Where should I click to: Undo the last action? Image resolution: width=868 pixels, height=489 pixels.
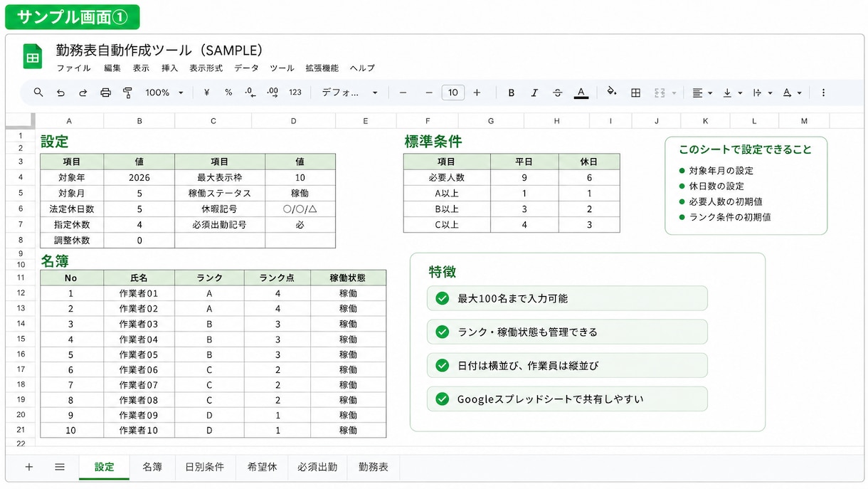click(x=60, y=93)
